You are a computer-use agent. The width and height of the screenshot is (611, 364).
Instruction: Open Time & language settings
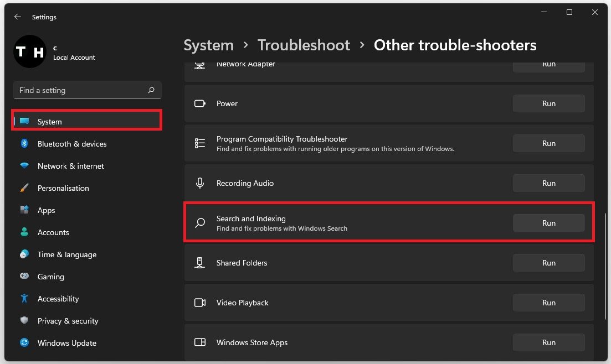coord(66,254)
